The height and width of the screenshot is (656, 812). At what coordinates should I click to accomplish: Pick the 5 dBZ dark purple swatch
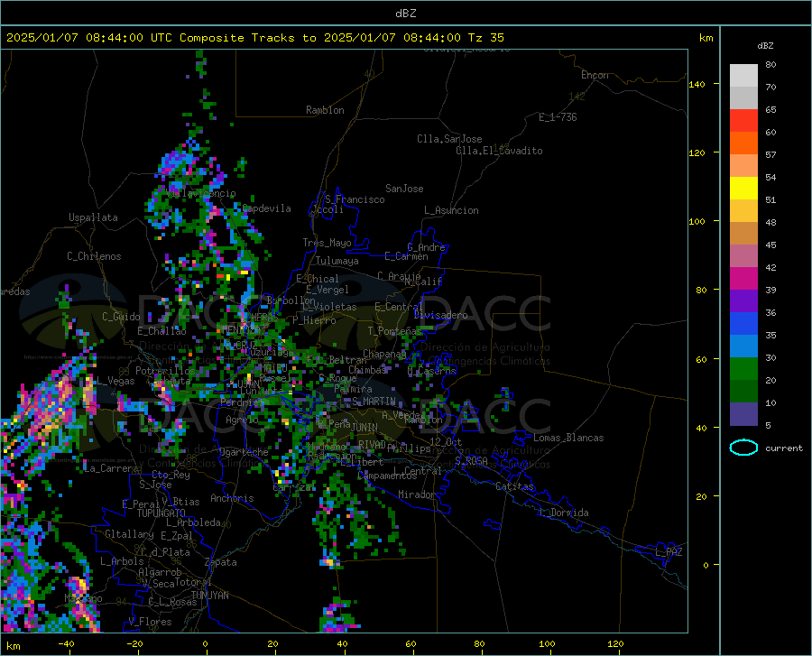743,414
